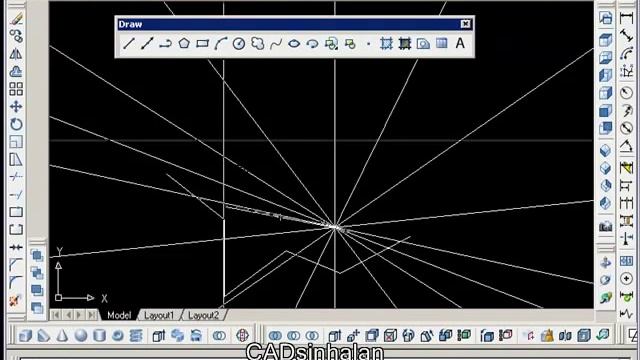Select the Rotate tool
This screenshot has width=640, height=360.
[x=16, y=124]
